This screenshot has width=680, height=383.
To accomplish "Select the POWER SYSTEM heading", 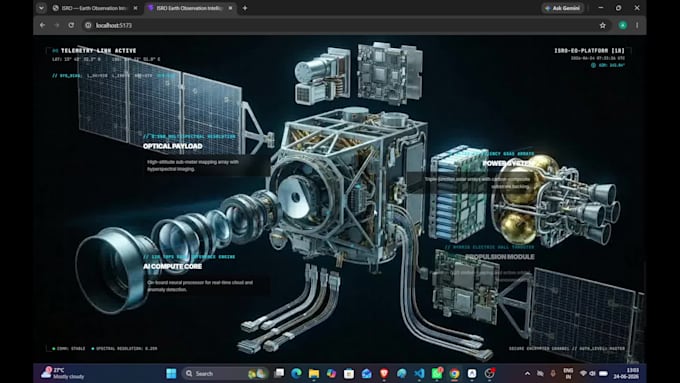I will (x=508, y=164).
